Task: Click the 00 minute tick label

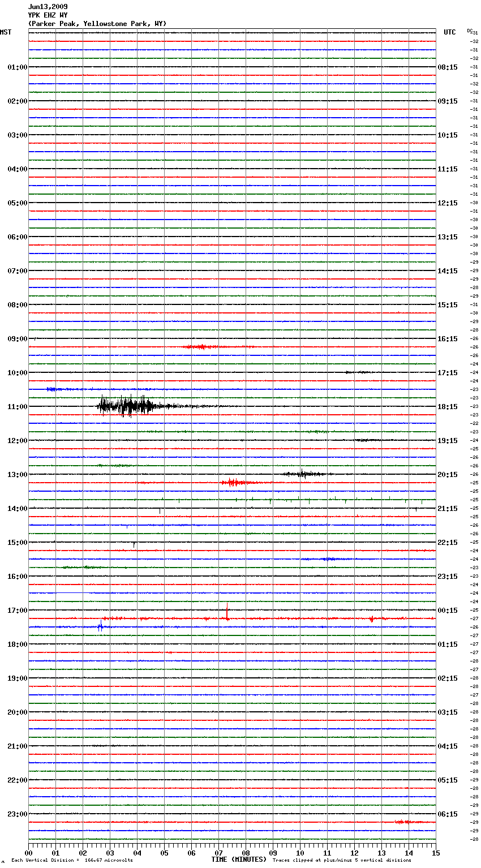Action: (x=29, y=853)
